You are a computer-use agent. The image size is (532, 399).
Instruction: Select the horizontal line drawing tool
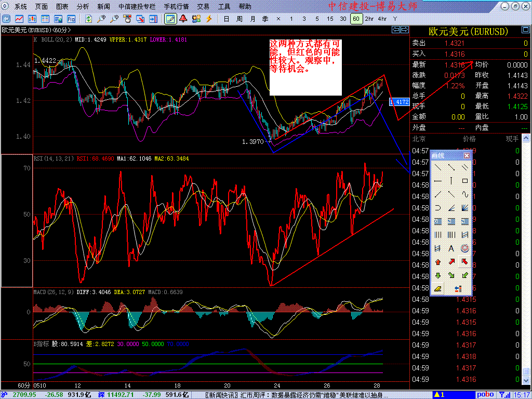tap(438, 181)
